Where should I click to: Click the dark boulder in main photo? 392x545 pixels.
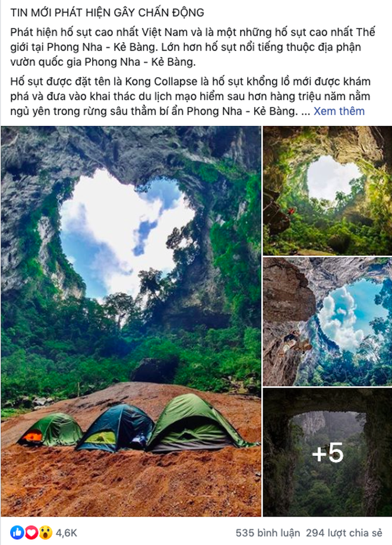tap(155, 370)
